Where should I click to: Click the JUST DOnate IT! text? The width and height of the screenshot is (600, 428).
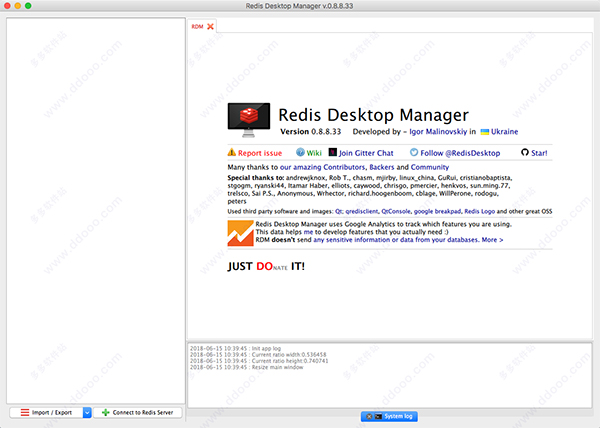(266, 266)
